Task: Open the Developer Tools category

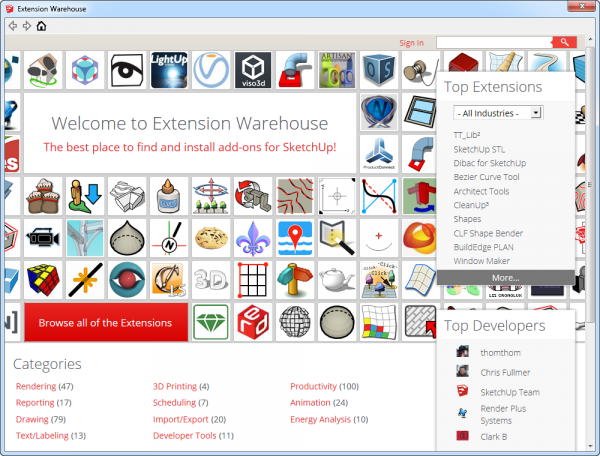Action: (x=184, y=435)
